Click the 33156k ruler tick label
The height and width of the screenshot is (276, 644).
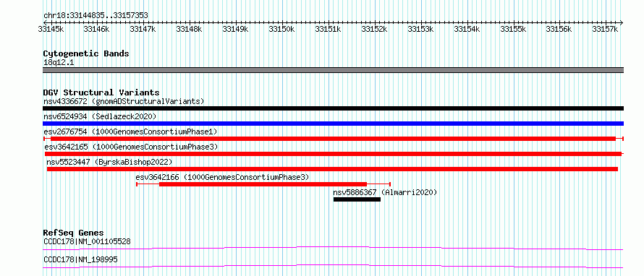point(559,29)
